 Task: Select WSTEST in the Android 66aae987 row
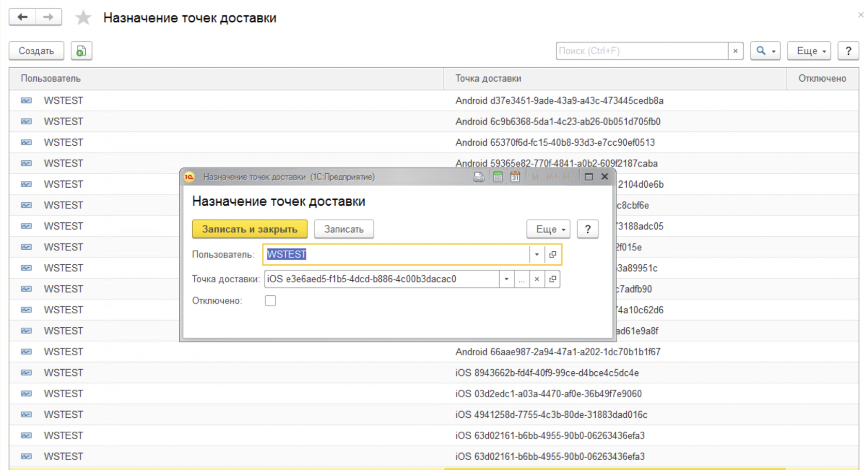click(64, 352)
